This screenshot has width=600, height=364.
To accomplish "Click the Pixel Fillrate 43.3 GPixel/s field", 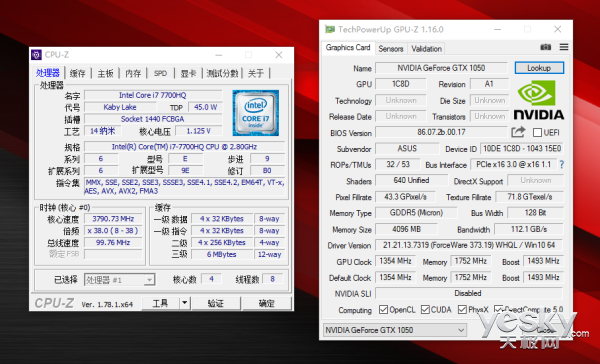I will [x=405, y=197].
